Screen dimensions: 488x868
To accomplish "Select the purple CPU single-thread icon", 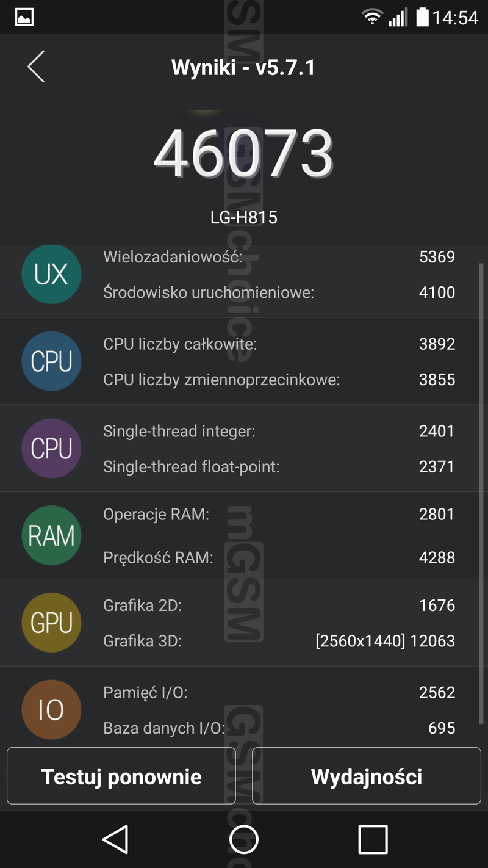I will point(51,449).
